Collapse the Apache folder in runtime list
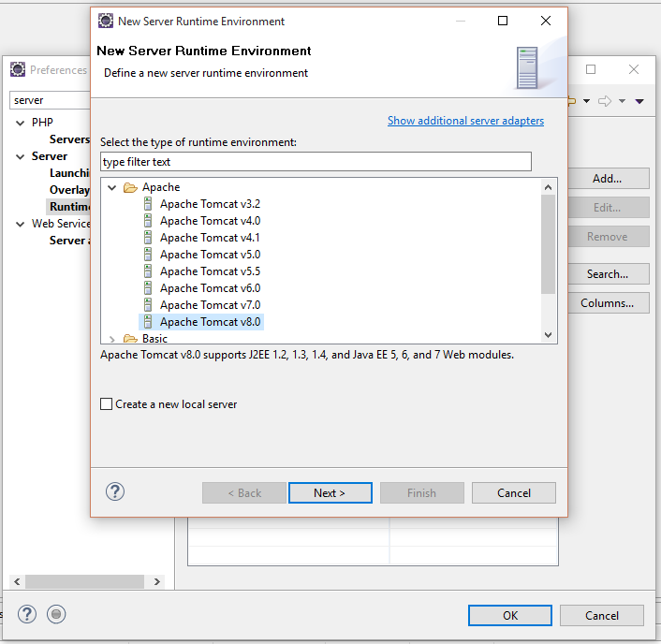The height and width of the screenshot is (644, 661). pos(111,187)
